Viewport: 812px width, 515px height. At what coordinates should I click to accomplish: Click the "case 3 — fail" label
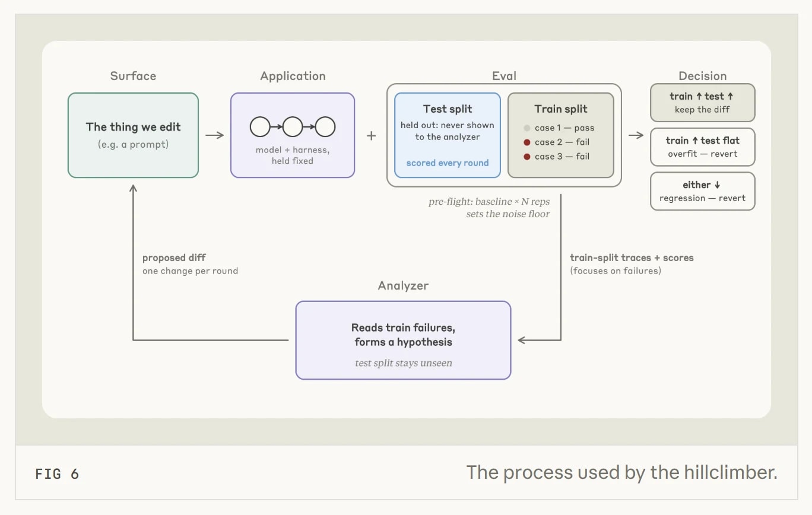click(x=562, y=157)
